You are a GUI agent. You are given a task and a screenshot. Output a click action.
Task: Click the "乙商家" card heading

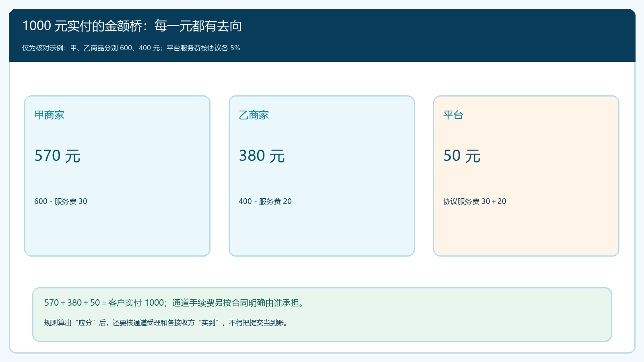(254, 115)
